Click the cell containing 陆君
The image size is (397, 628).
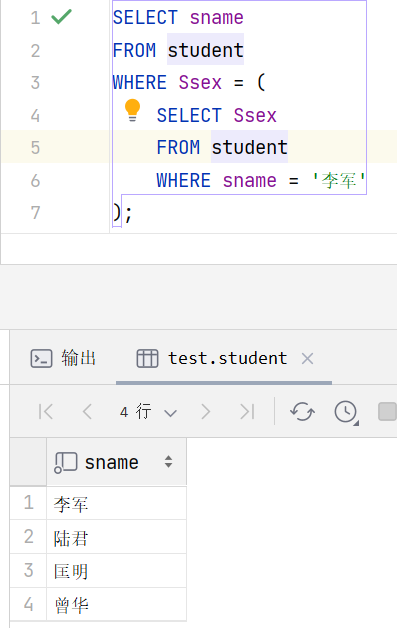[x=117, y=537]
